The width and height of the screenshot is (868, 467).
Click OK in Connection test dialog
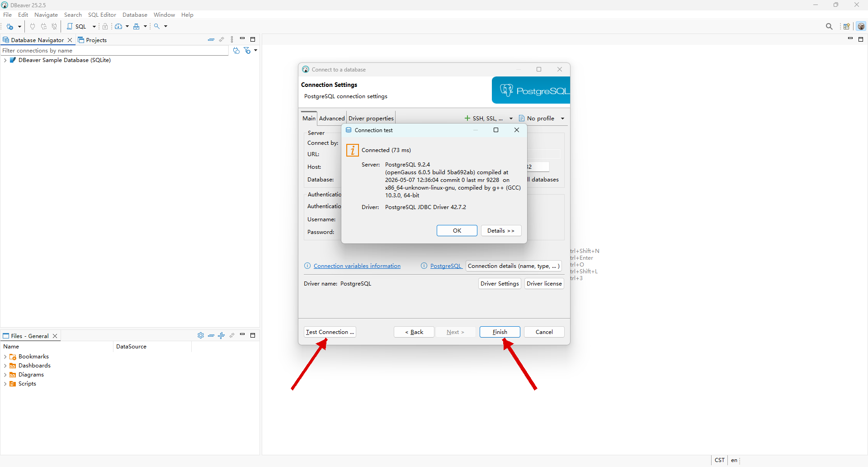click(457, 231)
